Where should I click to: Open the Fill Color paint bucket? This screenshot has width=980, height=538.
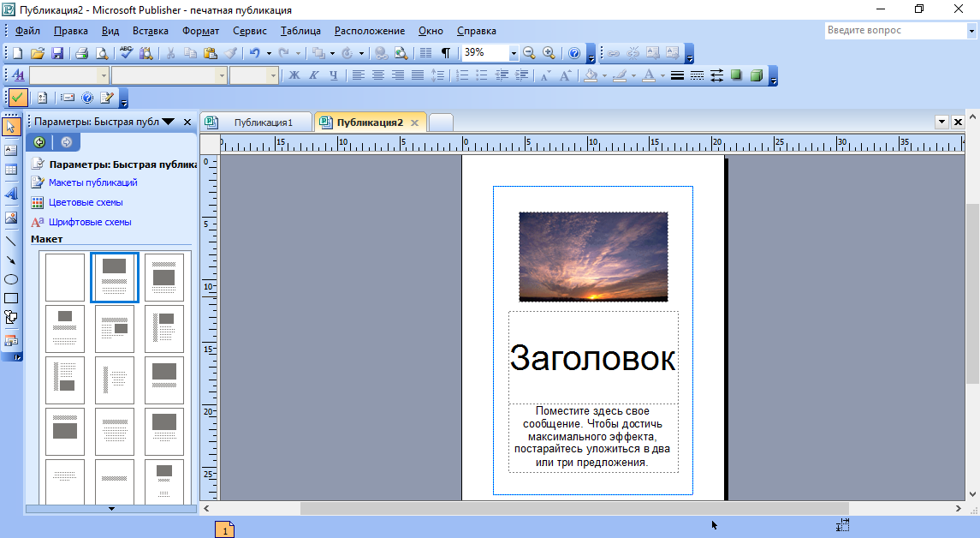591,75
